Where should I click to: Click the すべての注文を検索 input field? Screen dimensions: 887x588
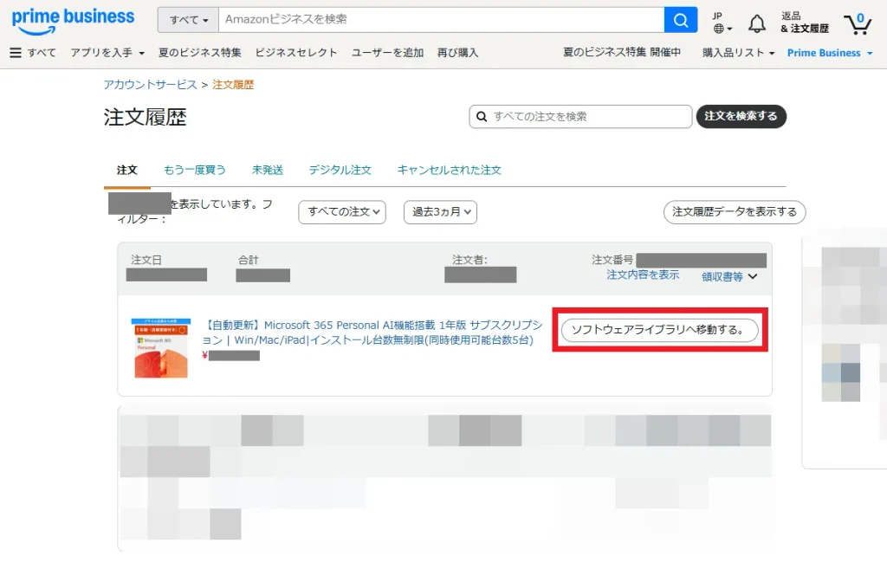[580, 116]
